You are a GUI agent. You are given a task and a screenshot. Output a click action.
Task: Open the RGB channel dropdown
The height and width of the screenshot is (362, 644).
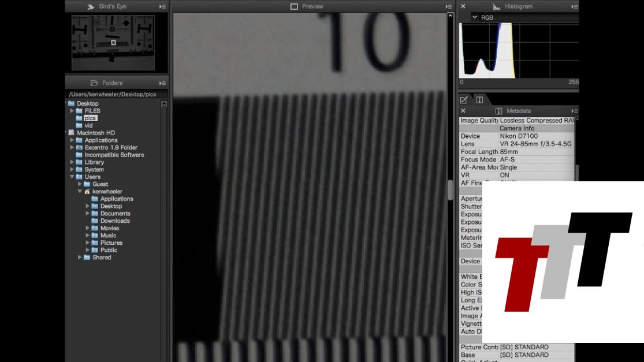pyautogui.click(x=475, y=17)
